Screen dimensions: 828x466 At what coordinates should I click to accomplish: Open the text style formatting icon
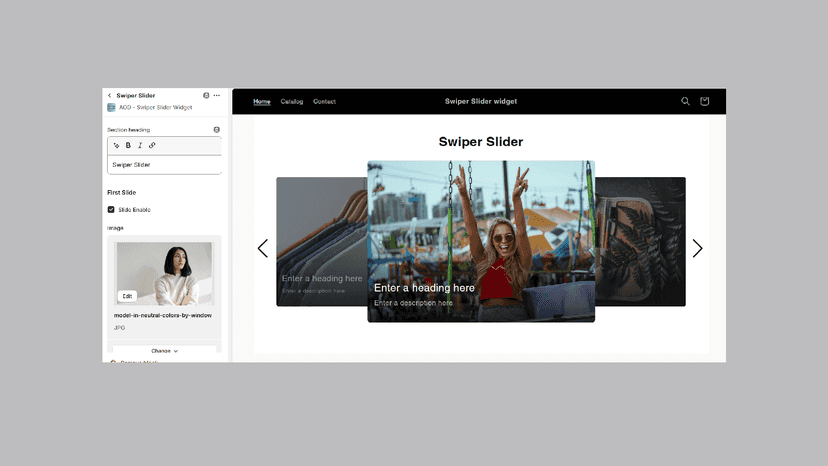(116, 145)
